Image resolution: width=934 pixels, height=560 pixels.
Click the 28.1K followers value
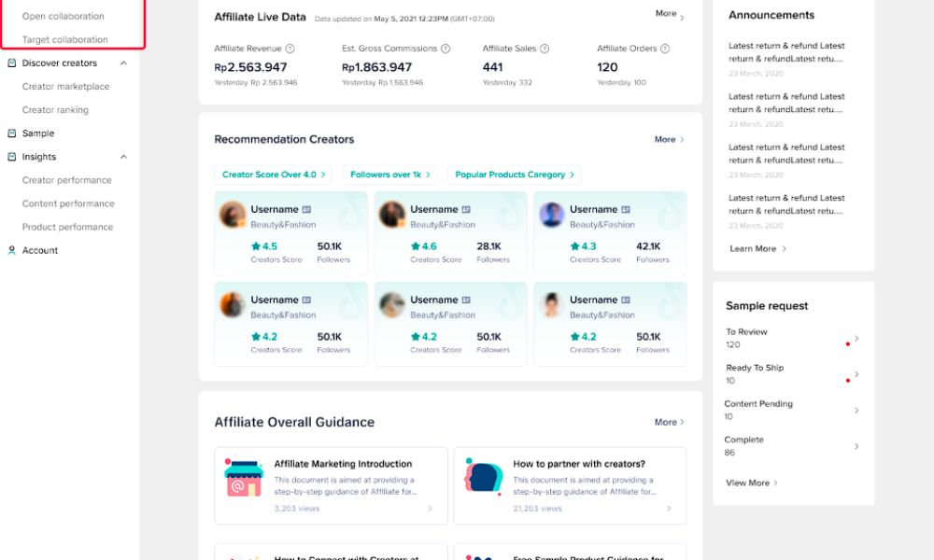(x=489, y=246)
